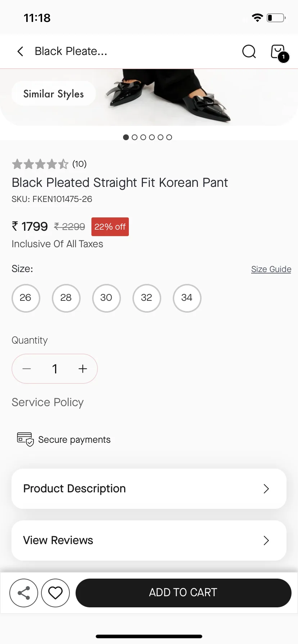Image resolution: width=298 pixels, height=644 pixels.
Task: Open search with magnifier icon
Action: coord(249,51)
